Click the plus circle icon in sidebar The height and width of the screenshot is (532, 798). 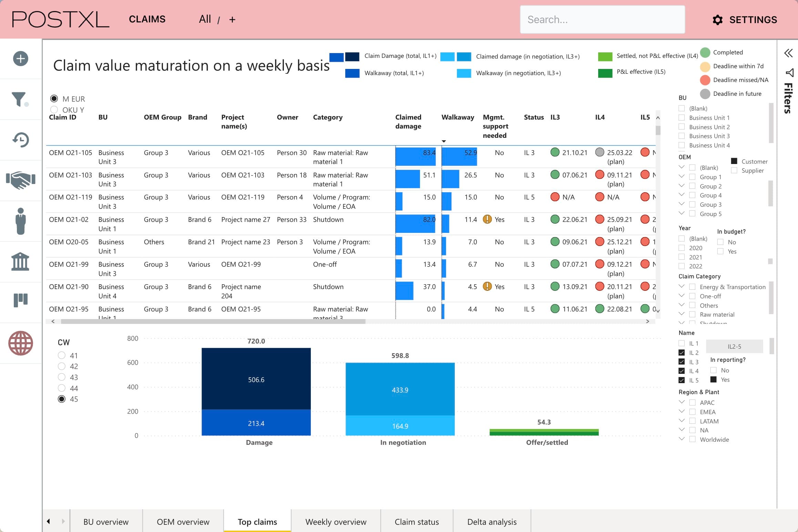point(21,59)
